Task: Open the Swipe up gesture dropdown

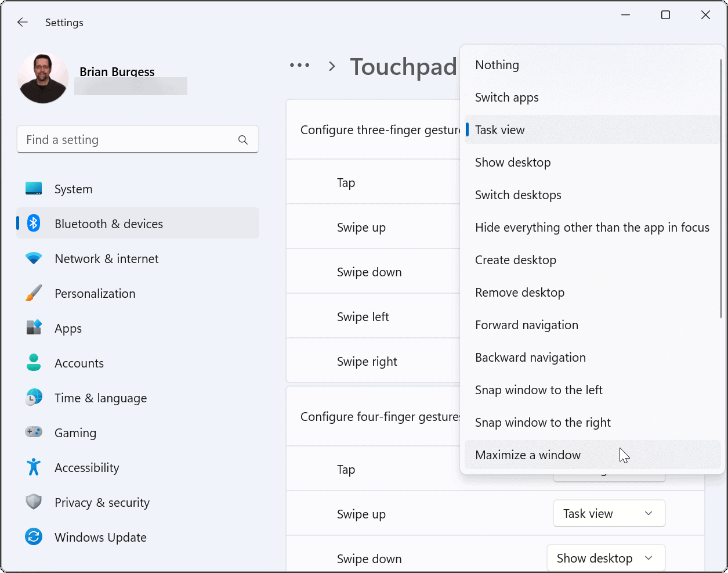Action: pyautogui.click(x=609, y=513)
